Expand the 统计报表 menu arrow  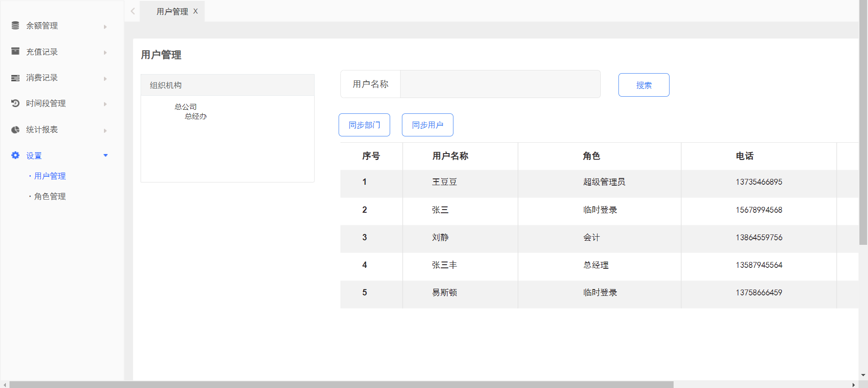[x=105, y=131]
